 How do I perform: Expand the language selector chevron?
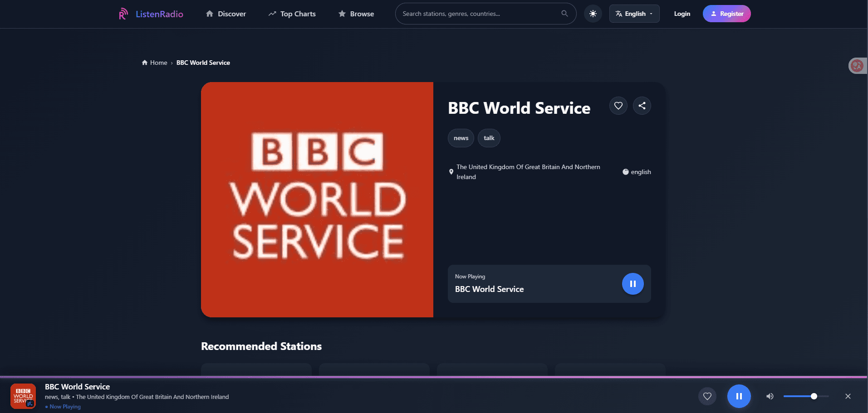(x=650, y=14)
